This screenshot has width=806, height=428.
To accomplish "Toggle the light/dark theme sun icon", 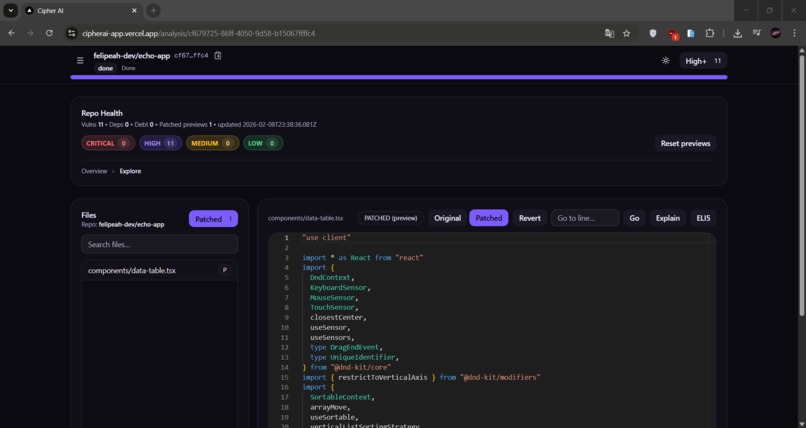I will click(666, 61).
